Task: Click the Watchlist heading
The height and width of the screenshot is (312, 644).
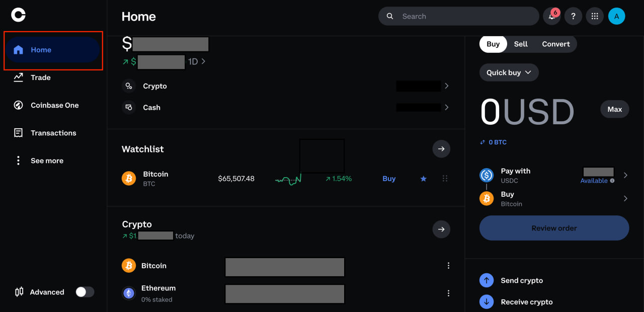Action: pos(143,149)
